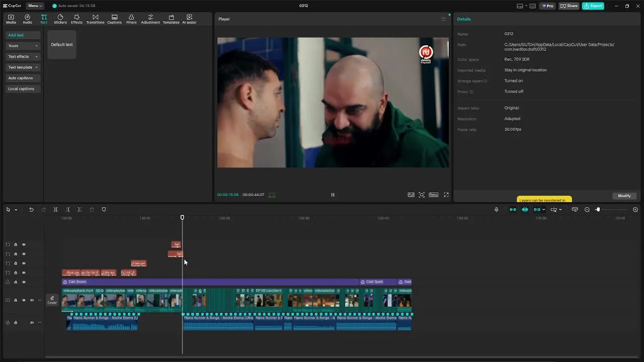Choose the Select pointer tool
The width and height of the screenshot is (644, 362).
click(x=8, y=210)
